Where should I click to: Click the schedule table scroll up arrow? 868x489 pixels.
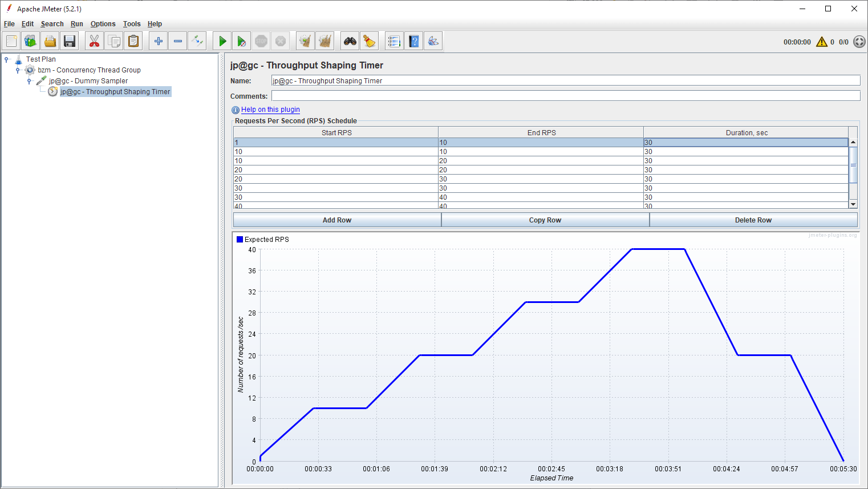[x=853, y=143]
